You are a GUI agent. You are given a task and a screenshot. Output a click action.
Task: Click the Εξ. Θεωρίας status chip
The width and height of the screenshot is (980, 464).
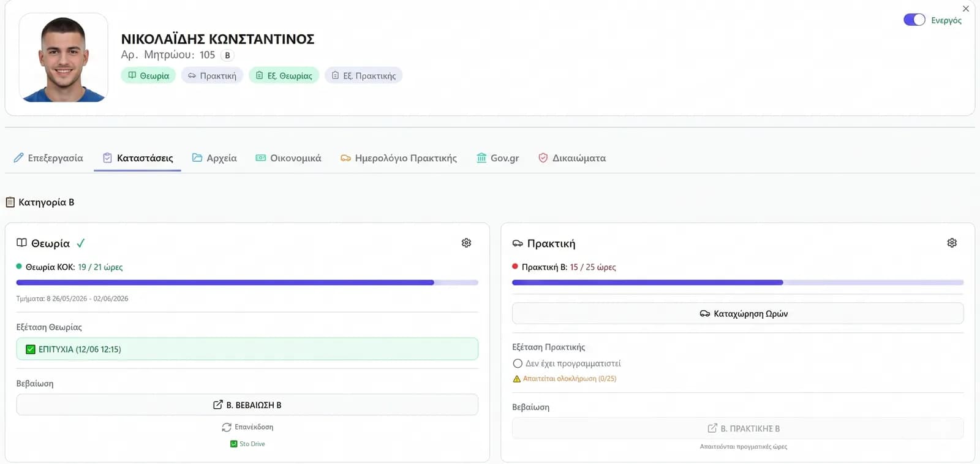click(284, 75)
